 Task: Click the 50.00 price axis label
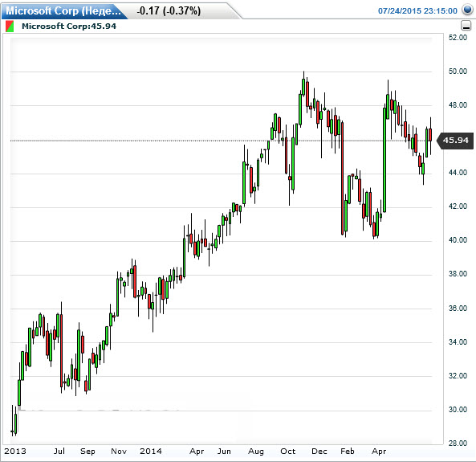[458, 72]
